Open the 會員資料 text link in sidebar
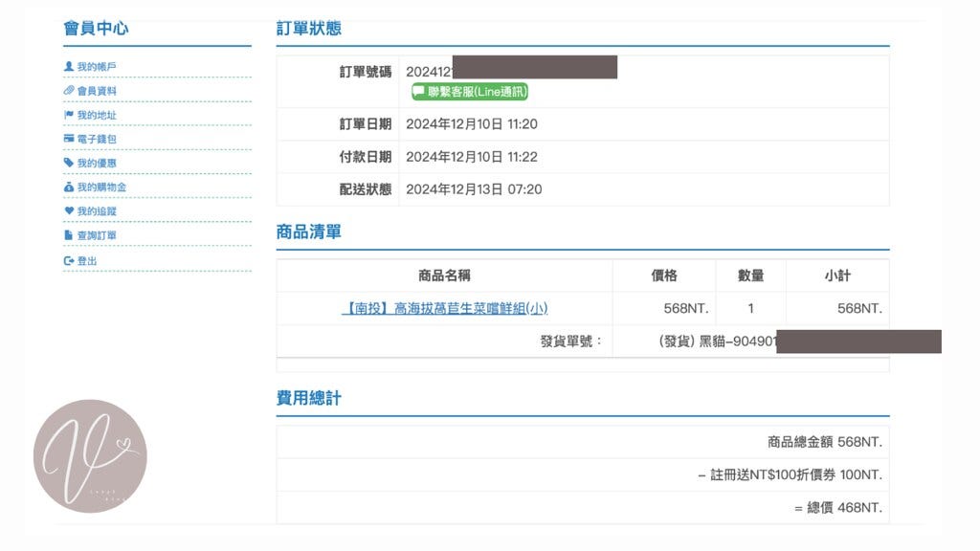980x551 pixels. pyautogui.click(x=98, y=91)
